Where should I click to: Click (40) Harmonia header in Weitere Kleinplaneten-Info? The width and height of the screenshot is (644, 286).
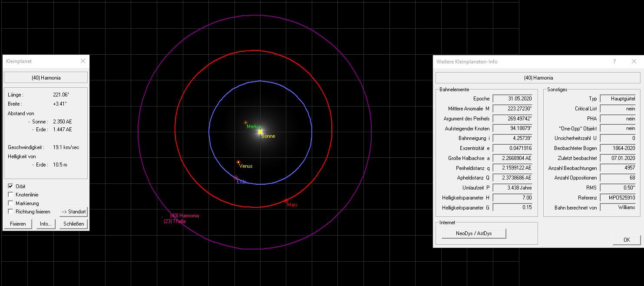[x=538, y=78]
